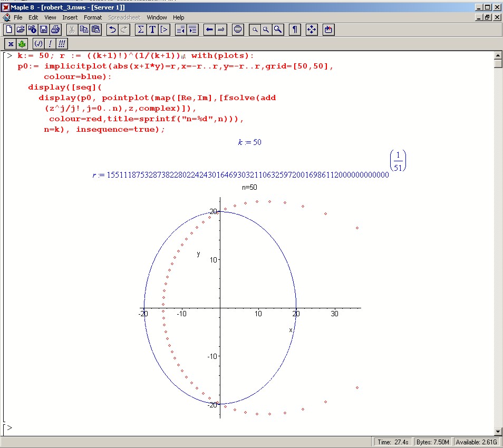Open the Insert menu
This screenshot has height=448, width=503.
(70, 17)
